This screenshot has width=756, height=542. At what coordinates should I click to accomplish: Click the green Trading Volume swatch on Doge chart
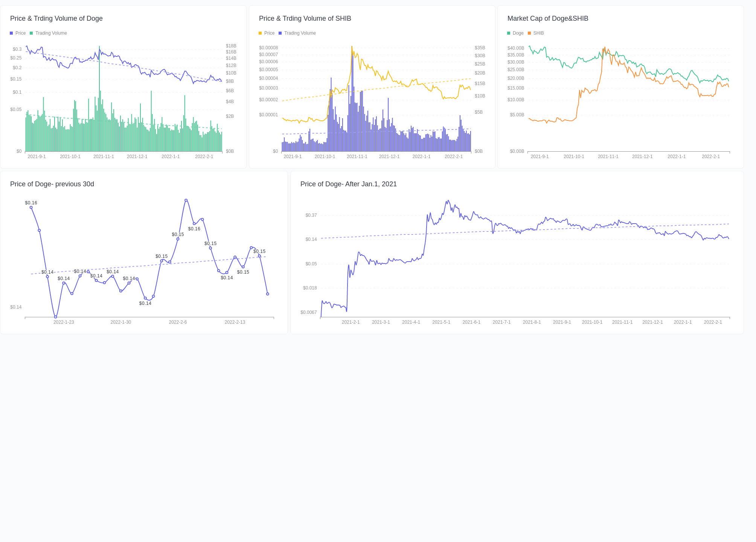31,33
